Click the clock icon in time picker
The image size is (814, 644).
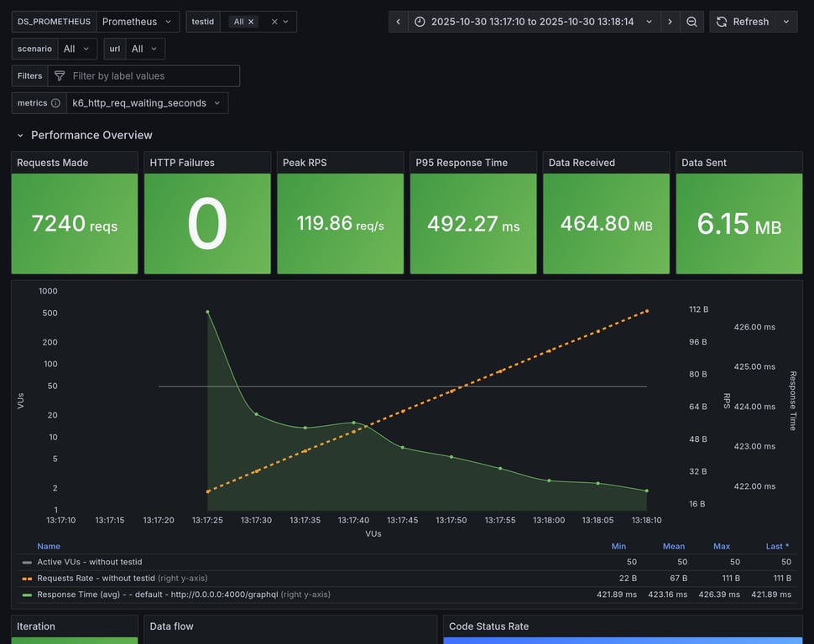pos(420,22)
